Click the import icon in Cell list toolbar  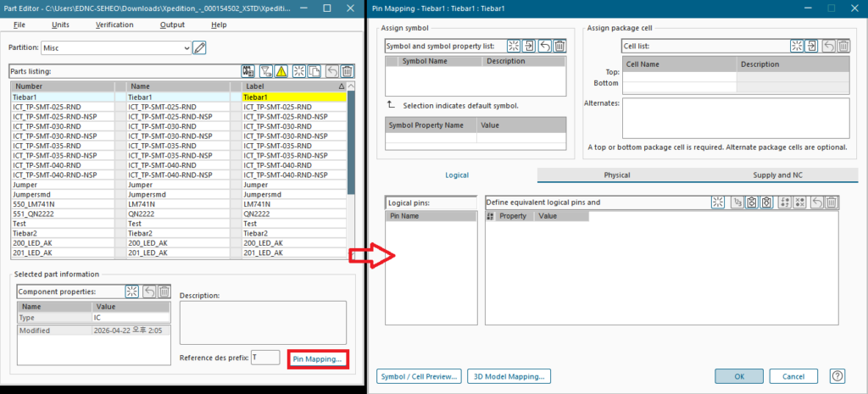click(x=813, y=46)
